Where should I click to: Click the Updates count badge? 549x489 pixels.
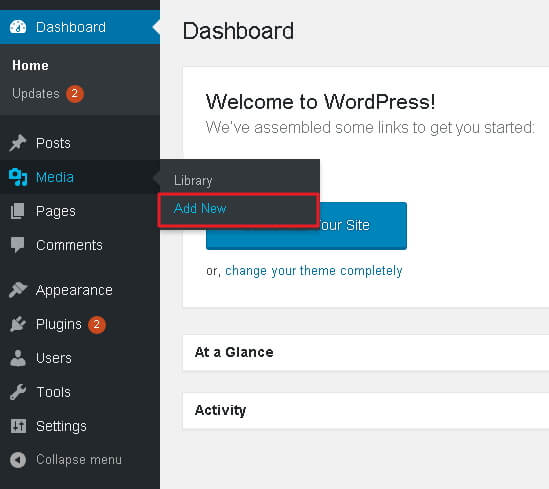click(x=75, y=94)
